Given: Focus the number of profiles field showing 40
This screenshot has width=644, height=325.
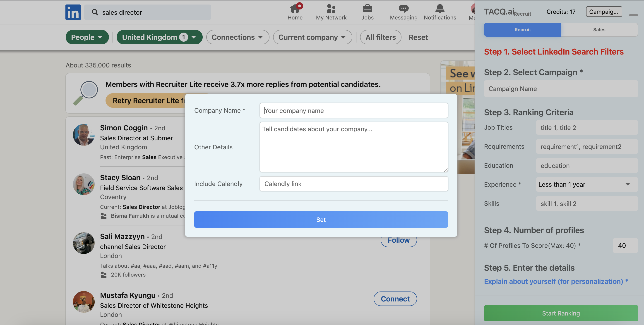Looking at the screenshot, I should [x=625, y=245].
